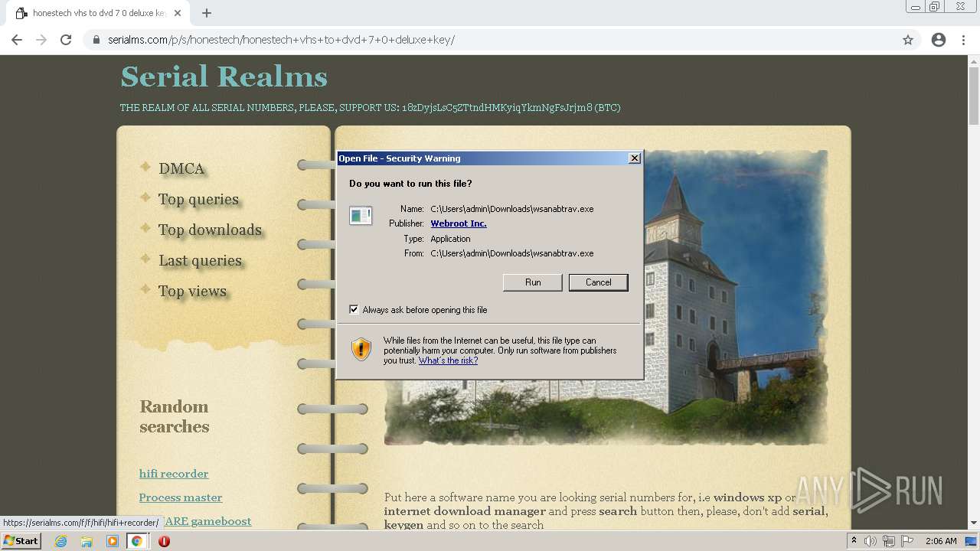
Task: Open Top downloads in the sidebar
Action: tap(210, 230)
